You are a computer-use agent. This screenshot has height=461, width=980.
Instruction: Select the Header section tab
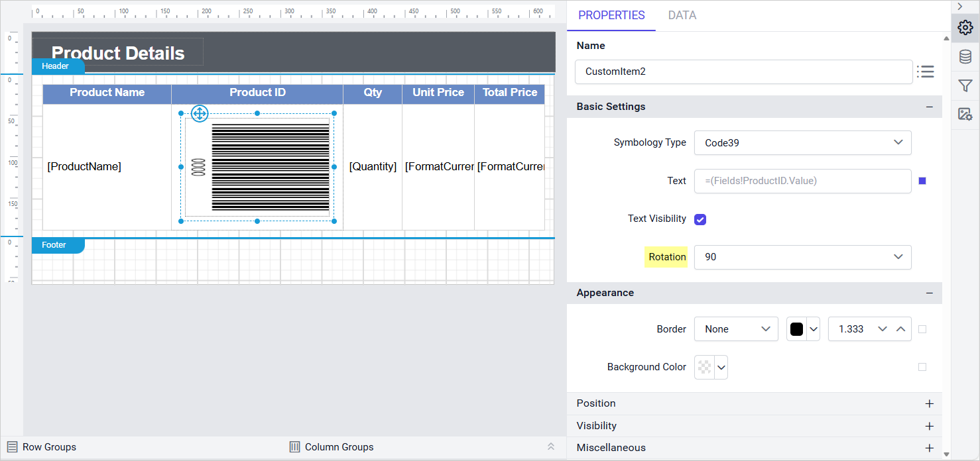pyautogui.click(x=58, y=66)
